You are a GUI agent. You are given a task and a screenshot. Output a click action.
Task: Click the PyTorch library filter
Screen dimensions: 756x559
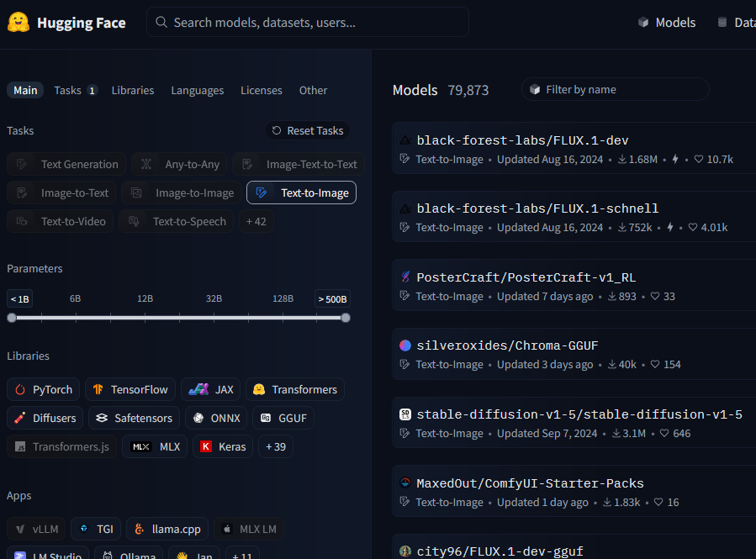pos(45,389)
